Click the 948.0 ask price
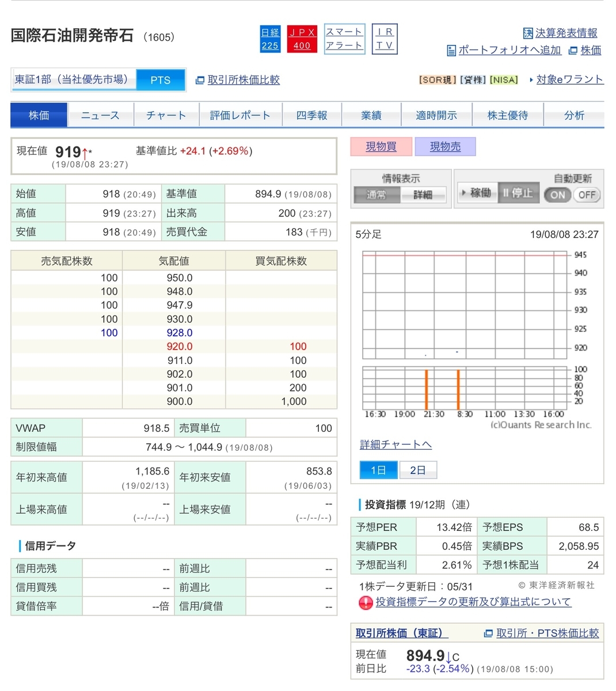 pos(180,291)
